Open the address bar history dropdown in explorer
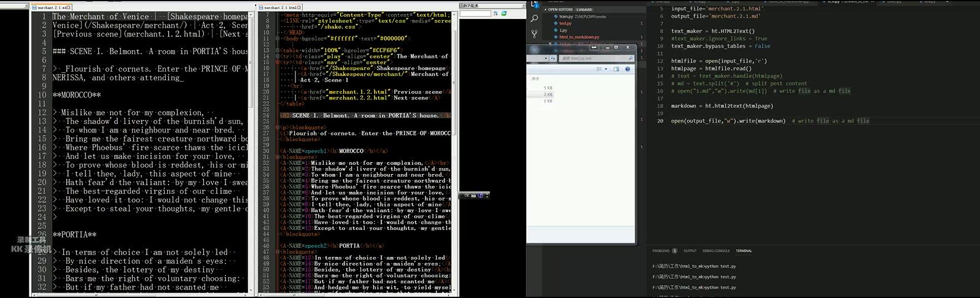The width and height of the screenshot is (980, 298). pyautogui.click(x=545, y=58)
